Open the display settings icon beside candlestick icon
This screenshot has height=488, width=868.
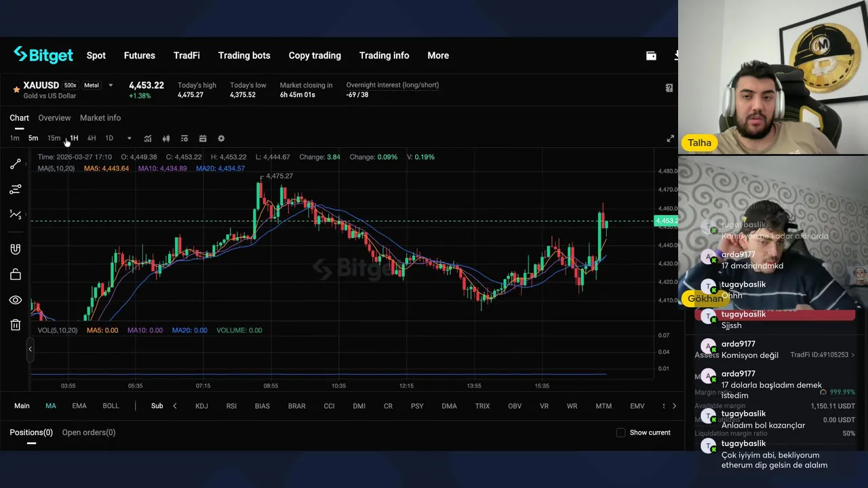184,138
